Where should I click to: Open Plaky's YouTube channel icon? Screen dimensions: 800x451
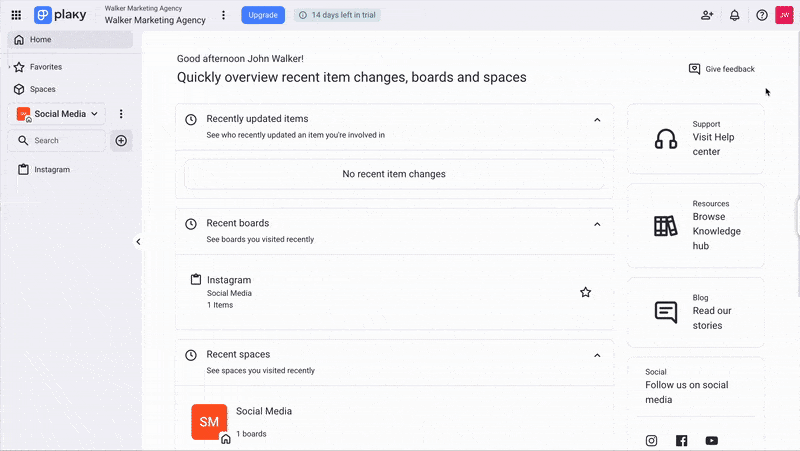711,440
